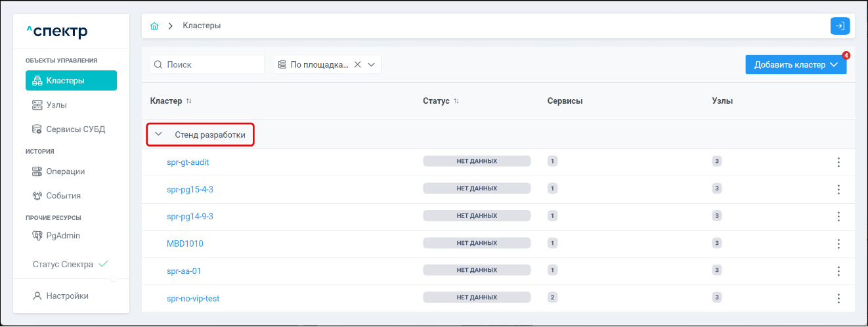Open kebab menu for spr-gt-audit row
The height and width of the screenshot is (327, 868).
tap(838, 162)
